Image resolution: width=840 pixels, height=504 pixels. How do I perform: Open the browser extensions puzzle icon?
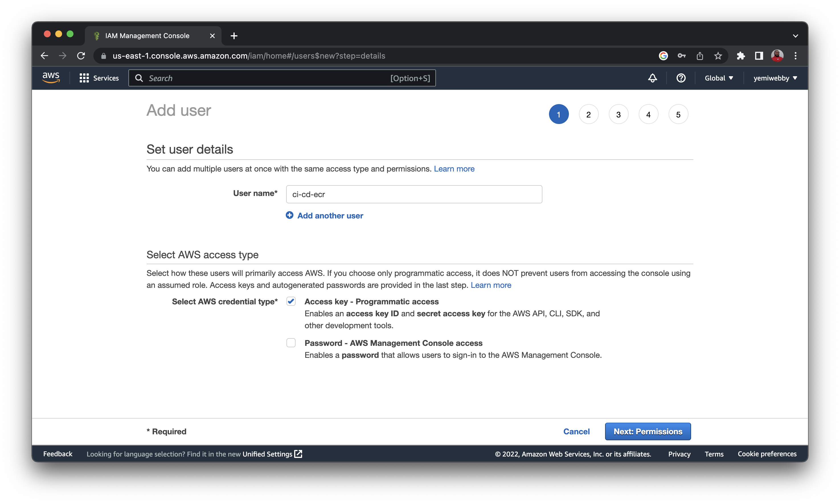tap(741, 56)
